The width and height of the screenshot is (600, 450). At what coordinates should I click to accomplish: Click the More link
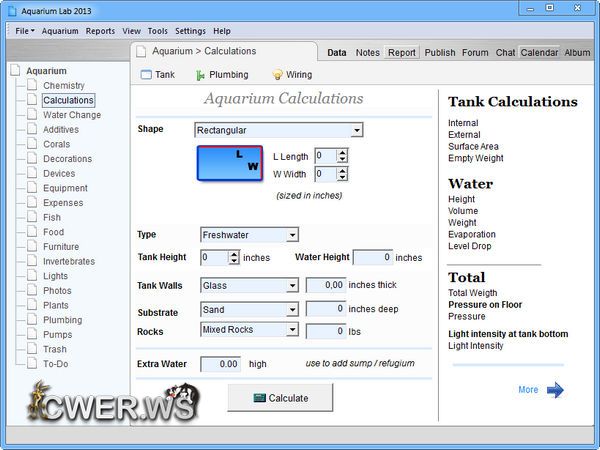528,390
